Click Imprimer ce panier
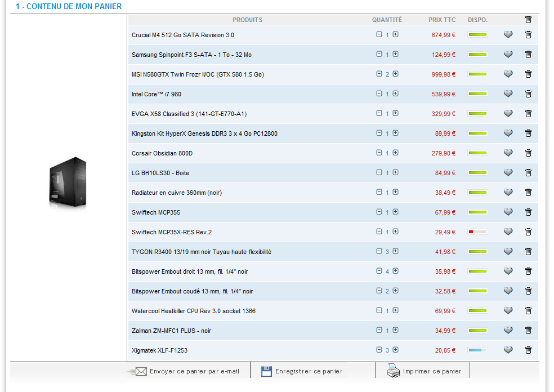The height and width of the screenshot is (392, 554). pos(425,371)
